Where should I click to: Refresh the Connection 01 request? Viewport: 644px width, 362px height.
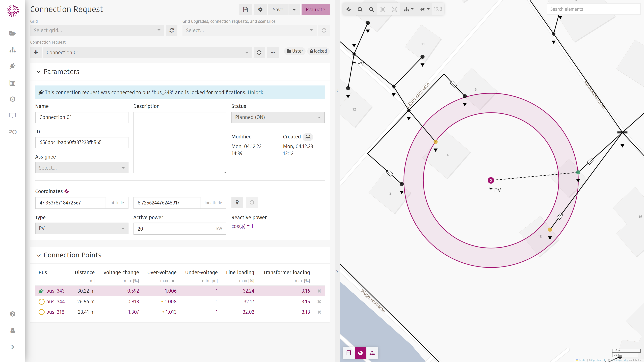(259, 52)
